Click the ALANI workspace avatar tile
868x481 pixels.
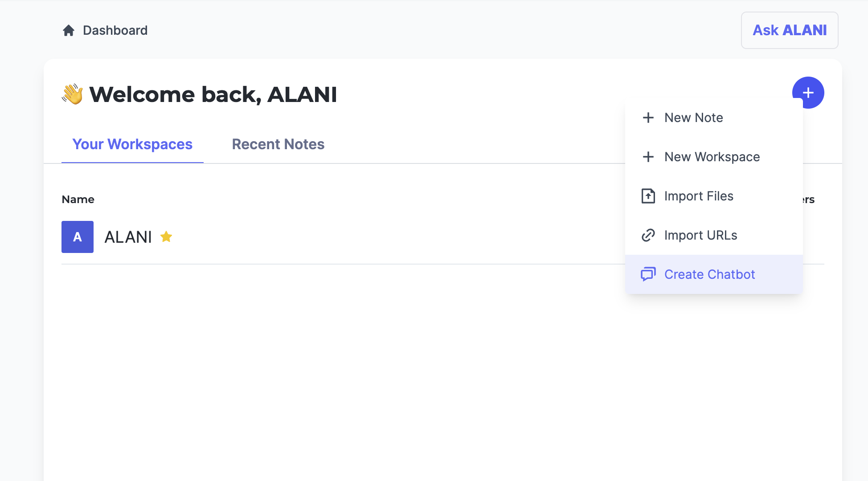click(x=78, y=237)
